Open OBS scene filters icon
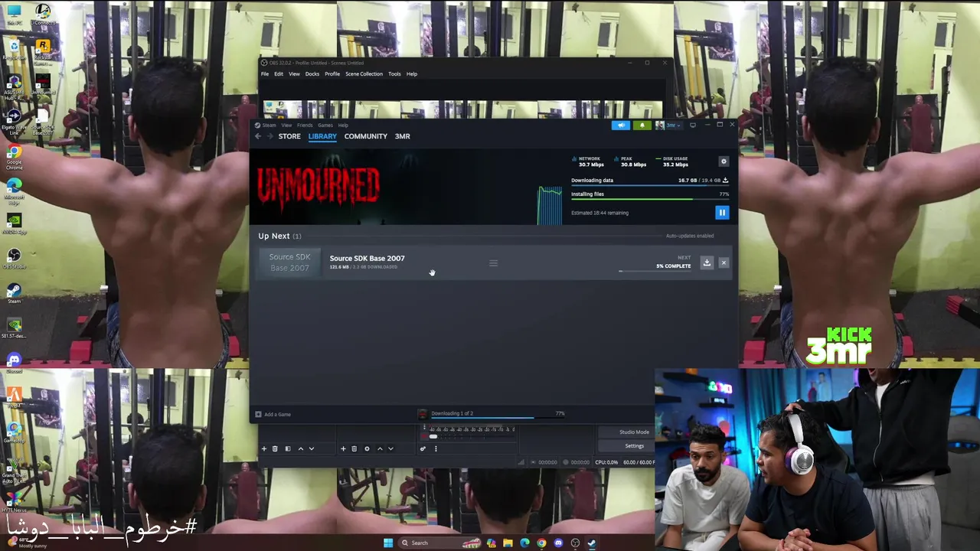The height and width of the screenshot is (551, 980). click(x=288, y=449)
